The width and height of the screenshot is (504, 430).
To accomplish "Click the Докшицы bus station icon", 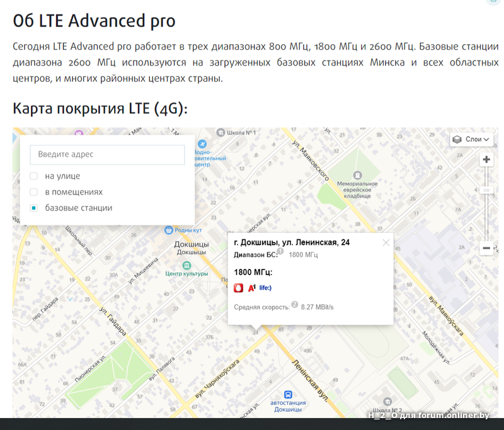I will (x=289, y=394).
